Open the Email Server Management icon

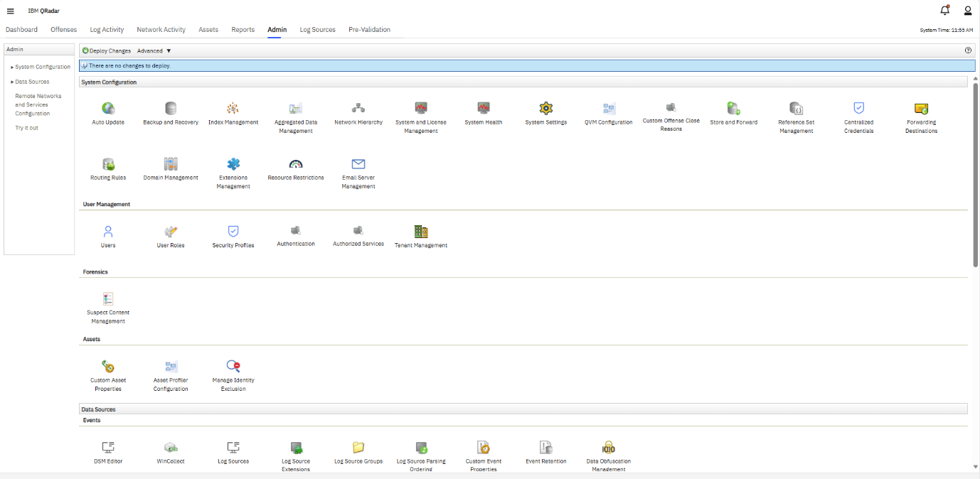point(358,164)
